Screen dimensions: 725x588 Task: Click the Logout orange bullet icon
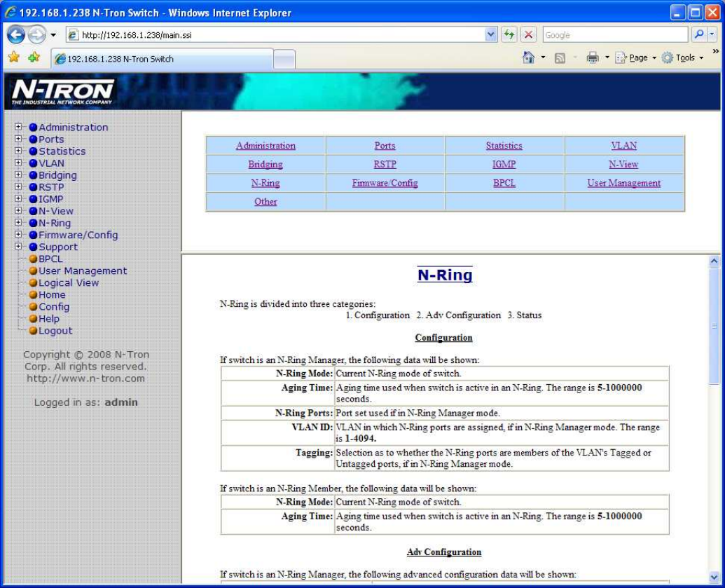pos(34,331)
